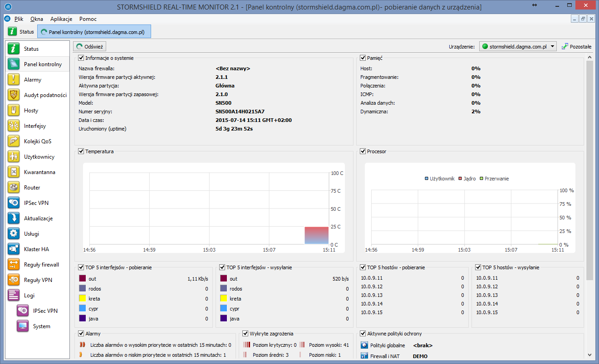Open the Reguły firewall icon

[14, 264]
